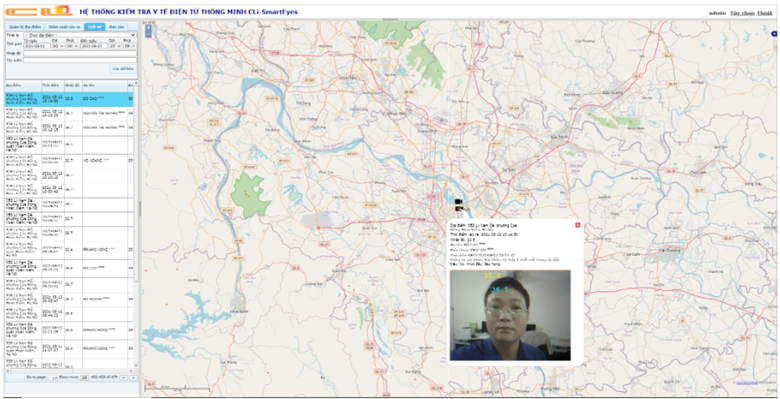Click the Lọc dữ liệu filter button

click(x=123, y=69)
